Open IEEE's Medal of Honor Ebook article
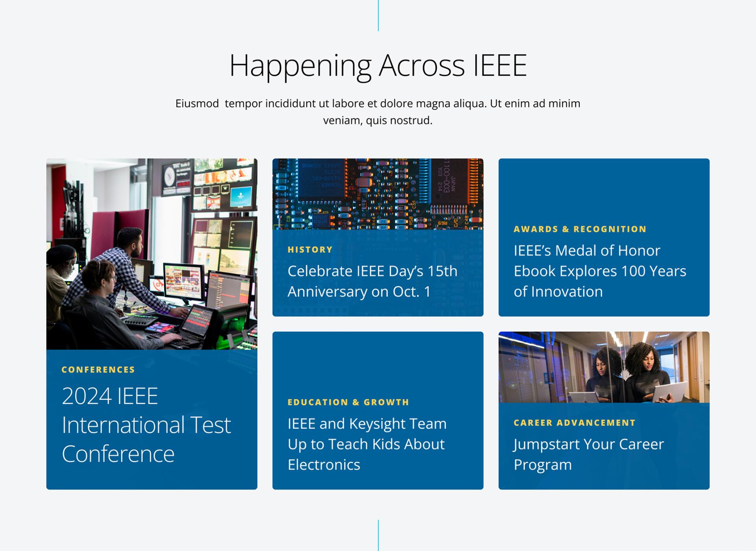The image size is (756, 551). click(599, 271)
